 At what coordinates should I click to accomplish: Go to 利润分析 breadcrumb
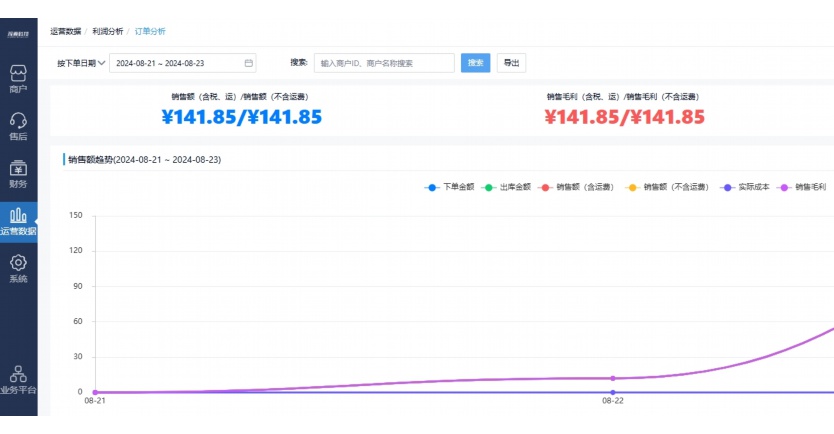coord(107,31)
